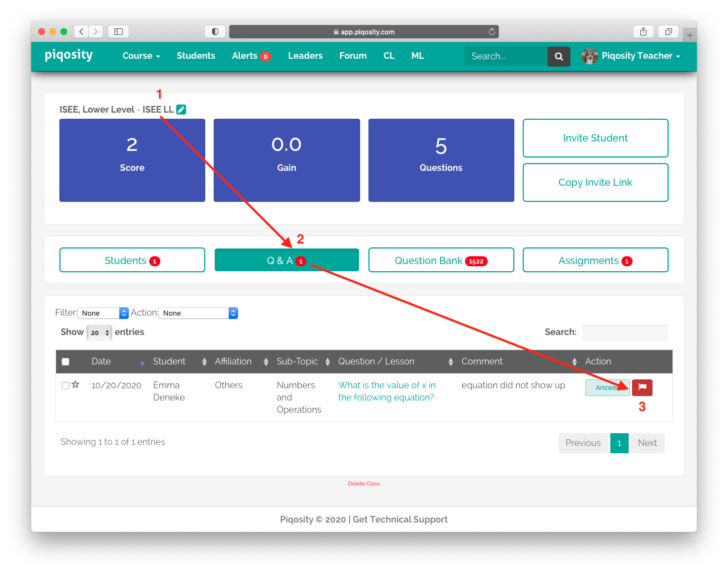Image resolution: width=728 pixels, height=573 pixels.
Task: Star the Emma Deneke question row
Action: pos(75,384)
